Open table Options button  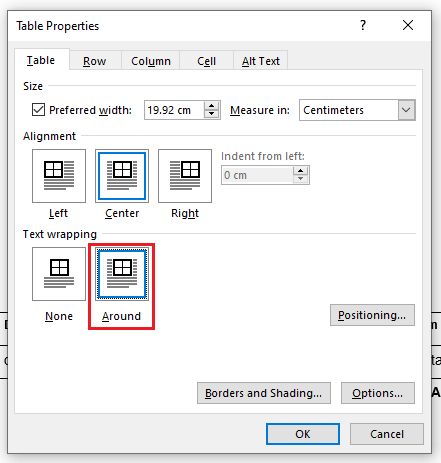tap(378, 393)
